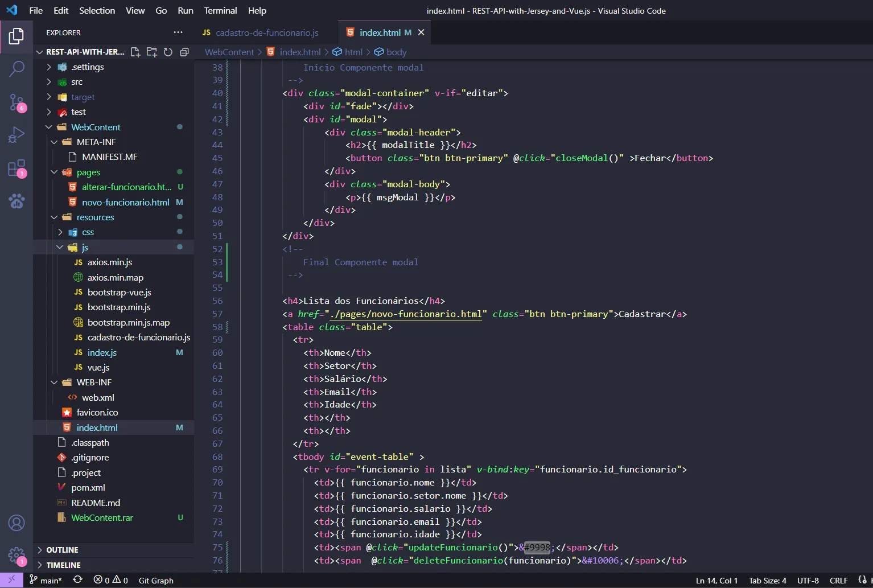
Task: Open the Accounts icon in activity bar
Action: [17, 523]
